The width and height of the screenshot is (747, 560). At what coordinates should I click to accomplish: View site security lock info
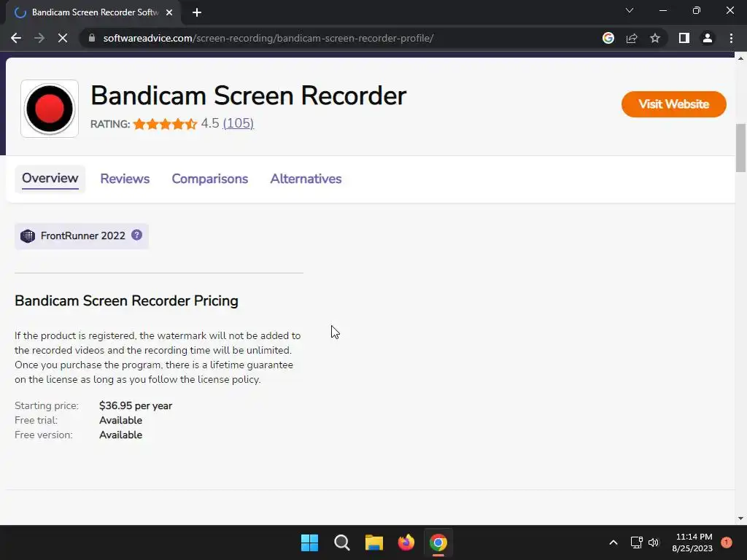(x=92, y=38)
